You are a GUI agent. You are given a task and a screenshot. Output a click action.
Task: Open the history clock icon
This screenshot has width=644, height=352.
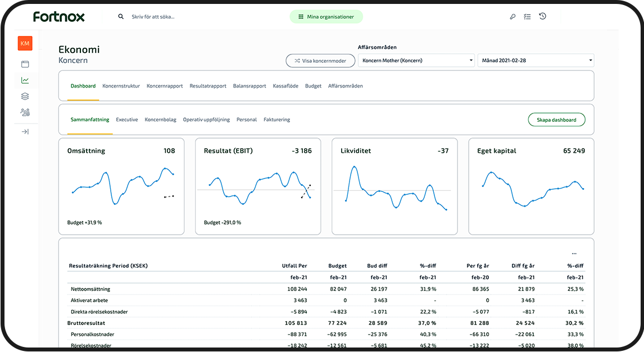pos(542,17)
